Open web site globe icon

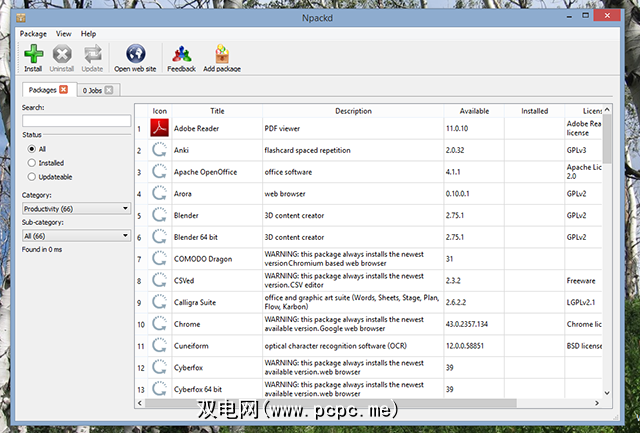pos(136,53)
